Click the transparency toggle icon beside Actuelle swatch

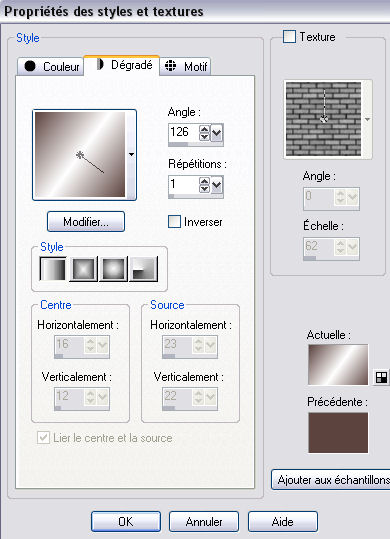[x=381, y=377]
